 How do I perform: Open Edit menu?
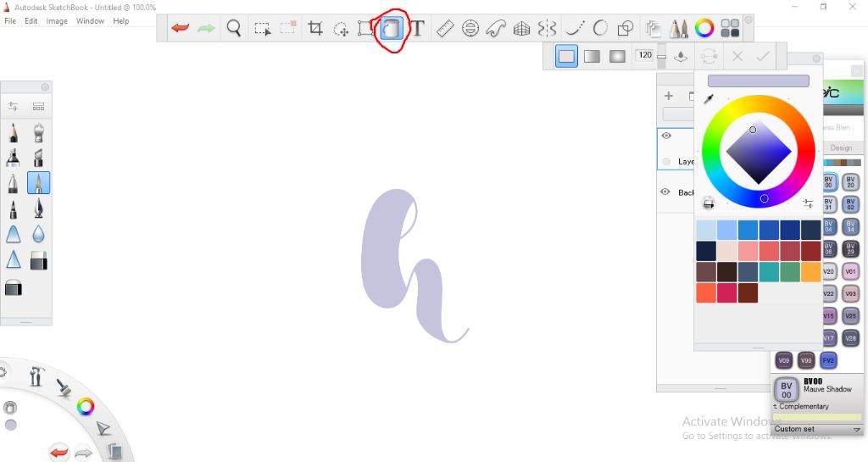[31, 20]
